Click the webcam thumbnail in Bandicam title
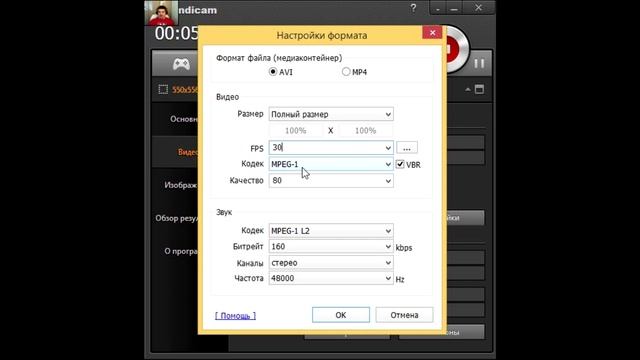The image size is (640, 360). [162, 13]
